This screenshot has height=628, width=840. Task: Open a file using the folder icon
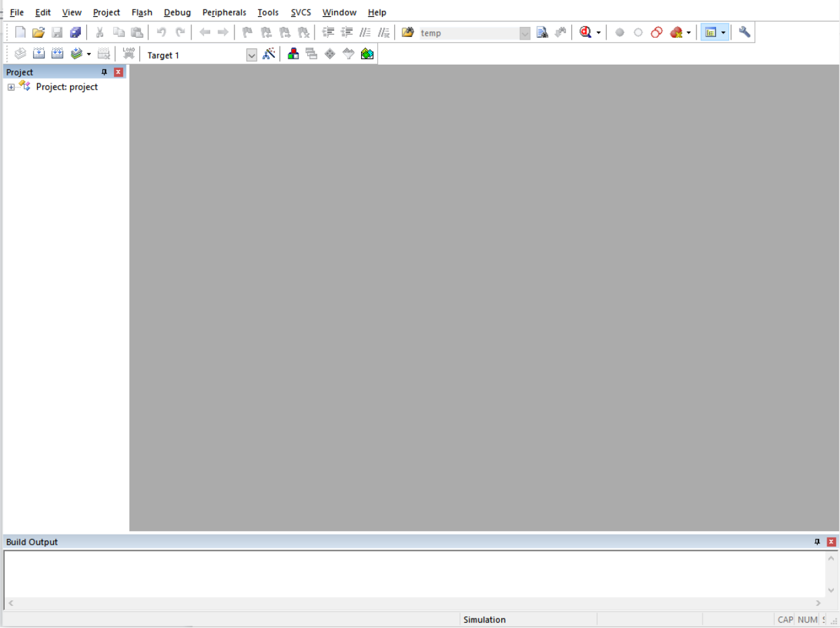[x=38, y=32]
